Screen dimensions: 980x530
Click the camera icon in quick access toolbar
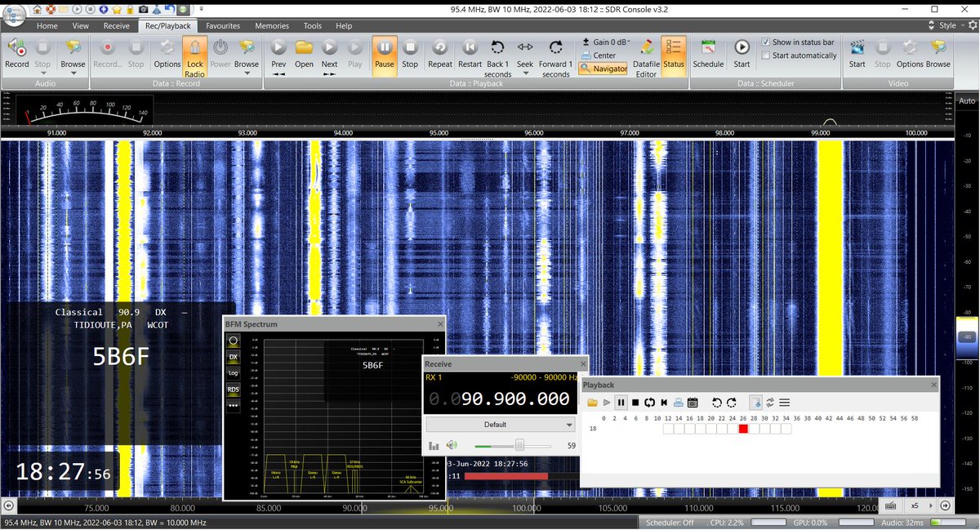click(x=144, y=9)
